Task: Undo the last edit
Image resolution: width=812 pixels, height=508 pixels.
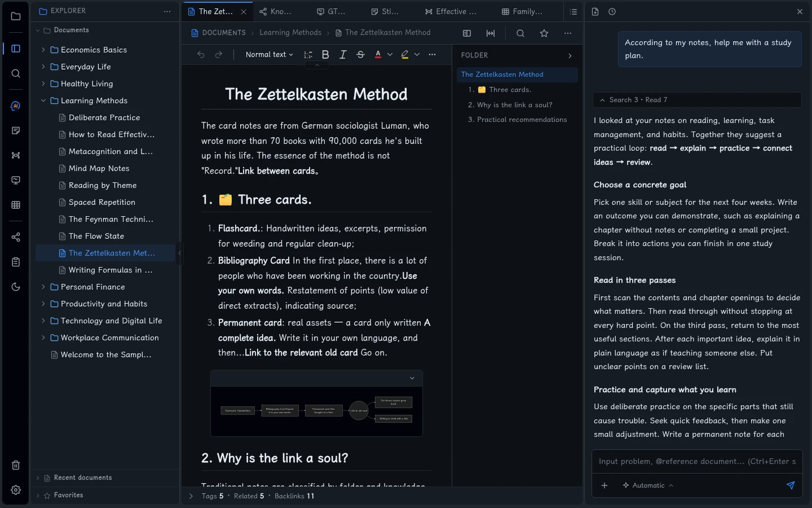Action: [x=201, y=55]
